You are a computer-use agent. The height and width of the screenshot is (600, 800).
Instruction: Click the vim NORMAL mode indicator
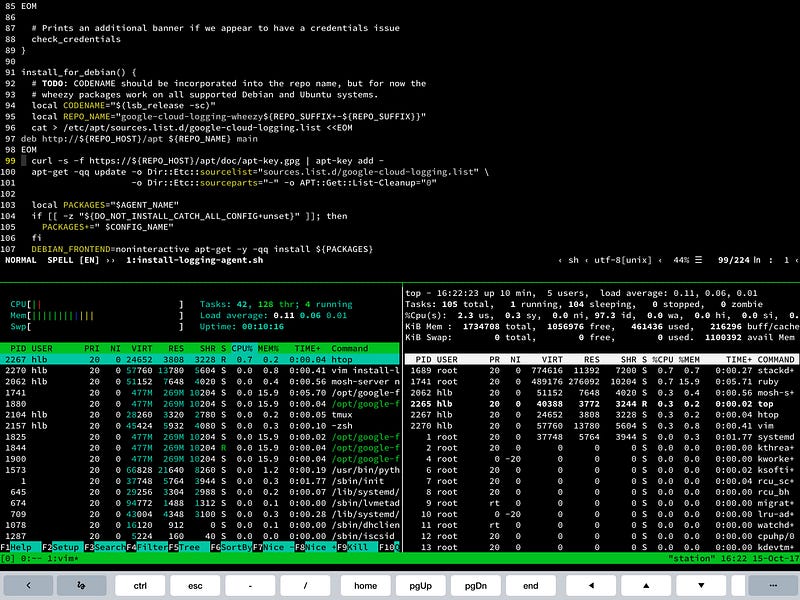point(21,260)
